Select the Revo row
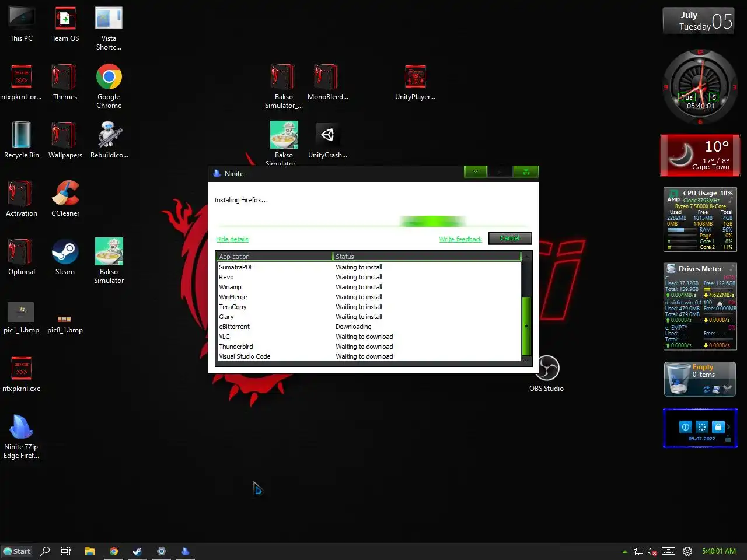 pyautogui.click(x=368, y=277)
